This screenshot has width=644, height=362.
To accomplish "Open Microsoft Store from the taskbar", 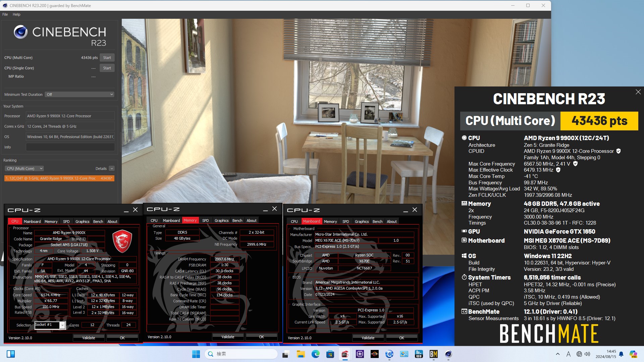I will coord(330,354).
